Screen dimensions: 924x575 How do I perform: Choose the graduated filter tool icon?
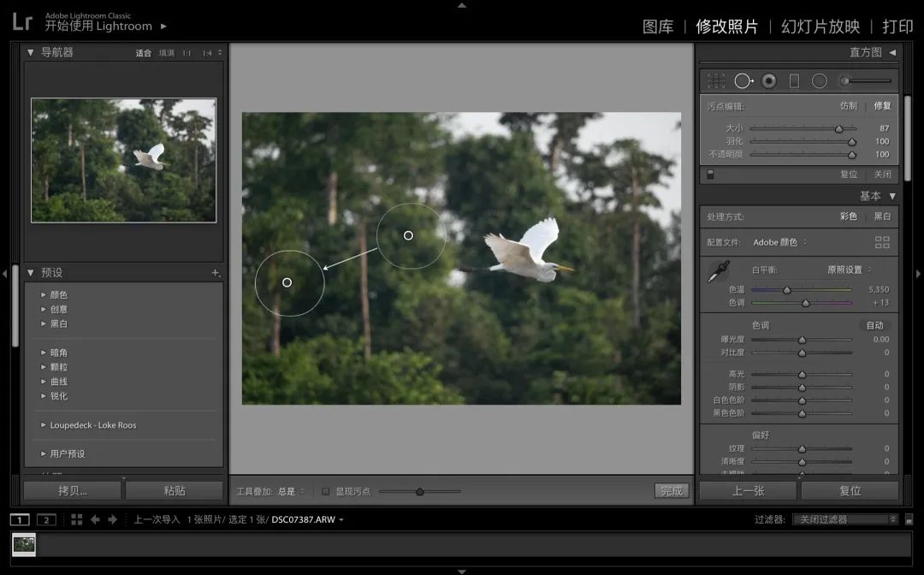(x=794, y=80)
